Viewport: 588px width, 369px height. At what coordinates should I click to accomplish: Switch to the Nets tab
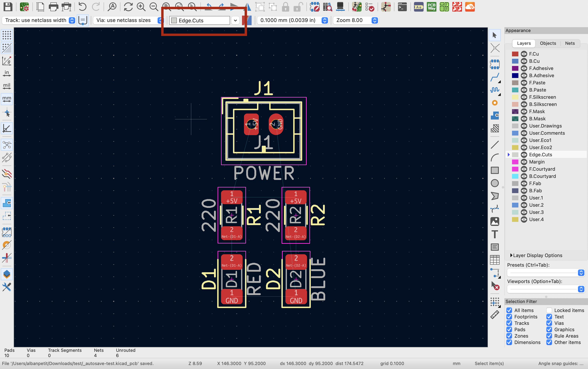(570, 43)
